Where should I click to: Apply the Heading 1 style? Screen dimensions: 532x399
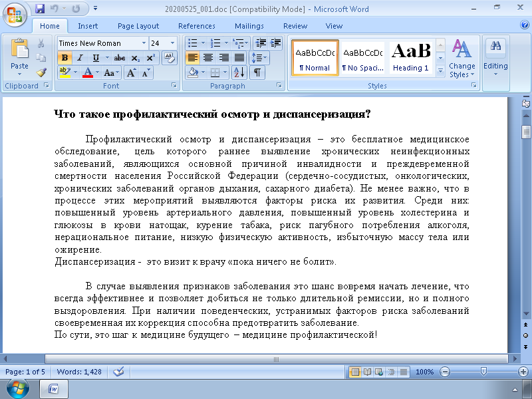(x=410, y=58)
